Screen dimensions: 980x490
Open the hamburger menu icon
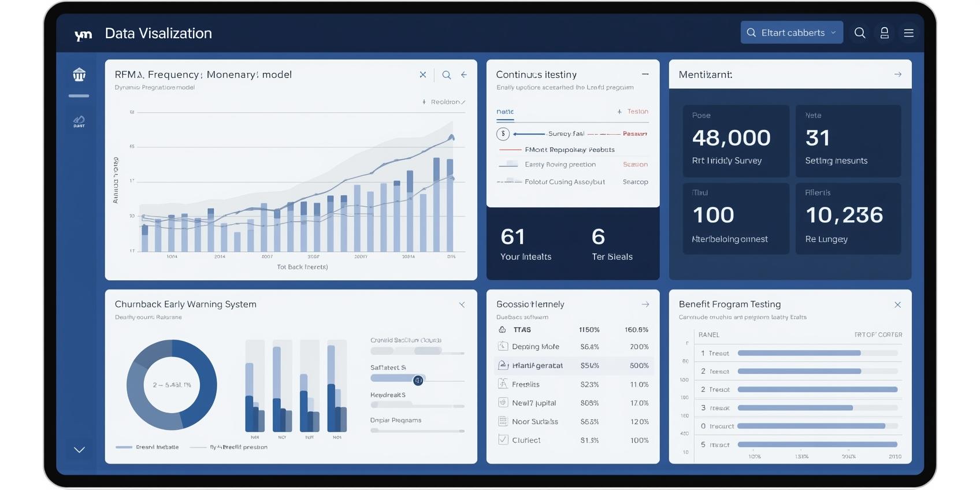[x=908, y=33]
